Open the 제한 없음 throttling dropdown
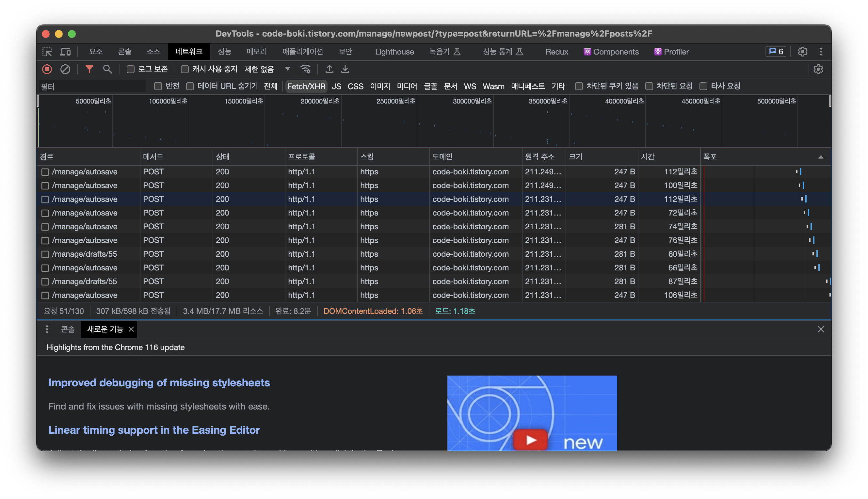 267,69
